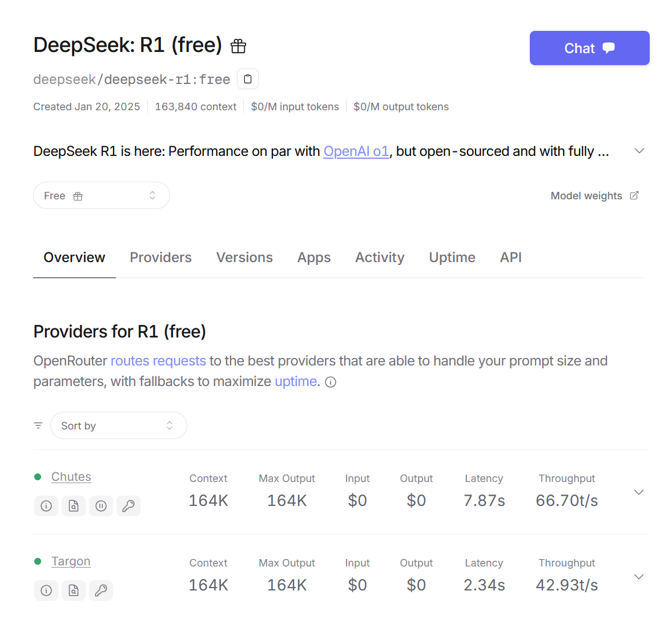Click the Targon throughput value 42.93t/s
The height and width of the screenshot is (627, 672).
pos(566,585)
